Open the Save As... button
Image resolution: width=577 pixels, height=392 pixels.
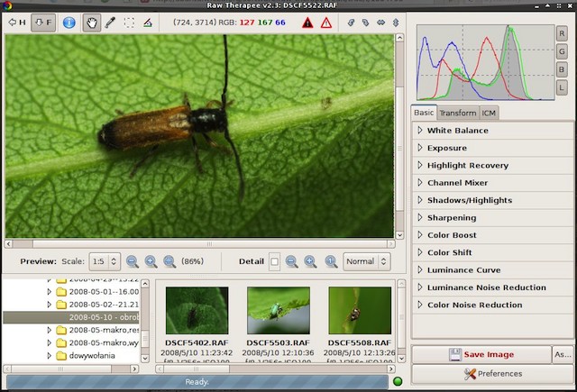tap(563, 354)
